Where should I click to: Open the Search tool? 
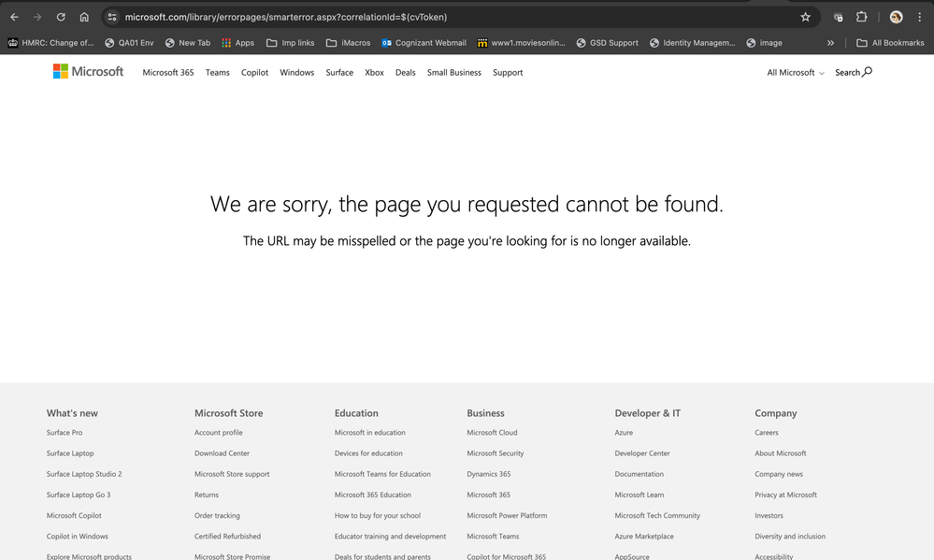852,72
